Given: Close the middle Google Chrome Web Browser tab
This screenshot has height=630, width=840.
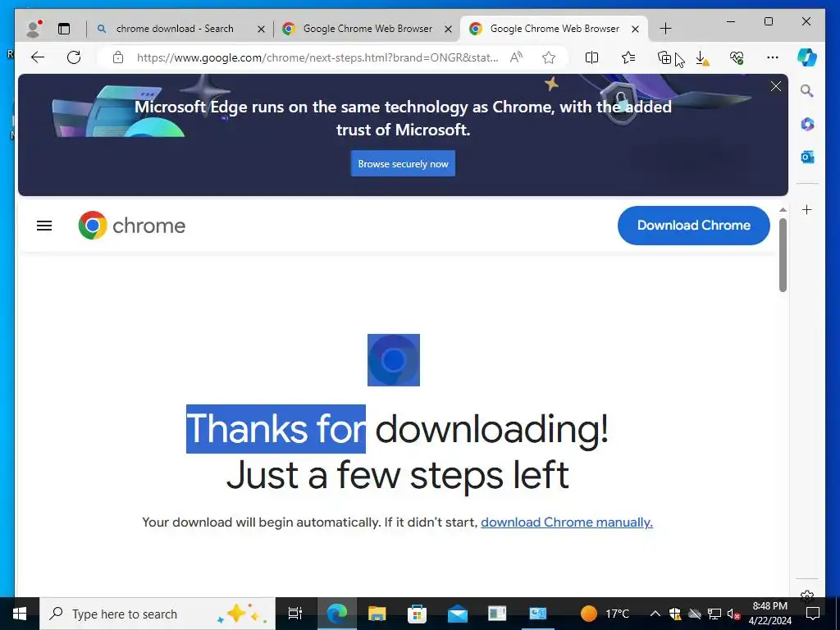Looking at the screenshot, I should coord(449,29).
